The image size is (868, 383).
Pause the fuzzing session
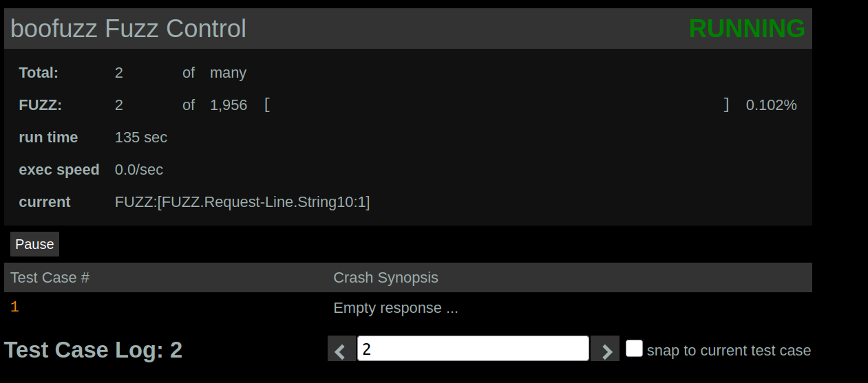click(x=34, y=244)
